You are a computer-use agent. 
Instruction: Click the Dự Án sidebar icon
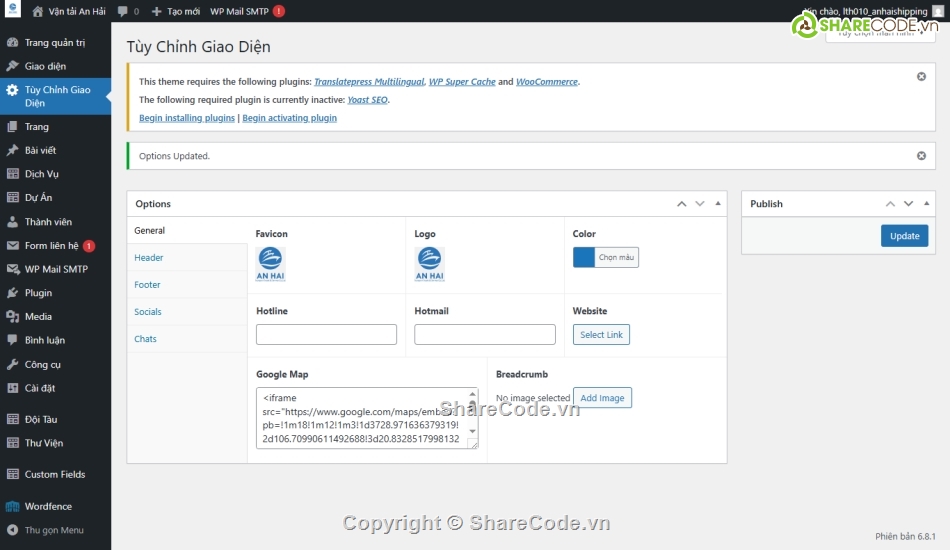(x=12, y=197)
